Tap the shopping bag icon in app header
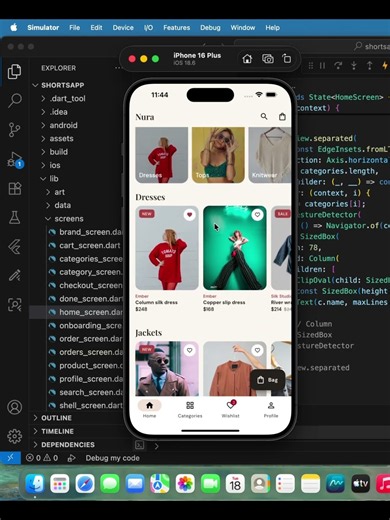This screenshot has height=520, width=390. pos(282,116)
